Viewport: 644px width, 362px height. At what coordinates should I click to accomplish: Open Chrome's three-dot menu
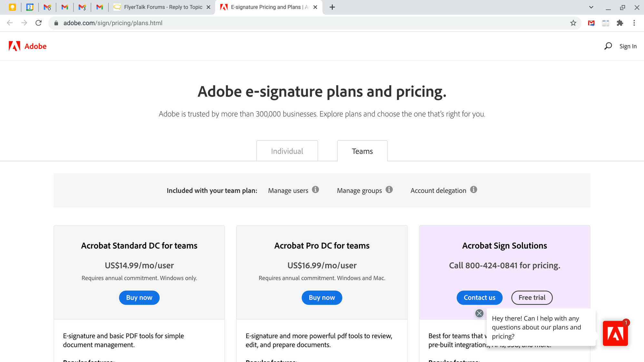634,23
